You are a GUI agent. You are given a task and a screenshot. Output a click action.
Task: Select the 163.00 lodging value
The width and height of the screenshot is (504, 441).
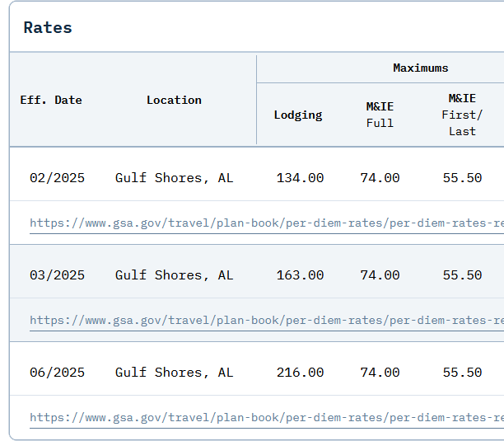301,275
